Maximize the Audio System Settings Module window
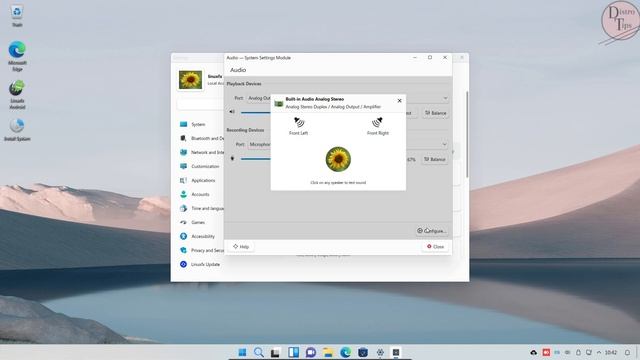Viewport: 640px width, 360px height. tap(430, 58)
